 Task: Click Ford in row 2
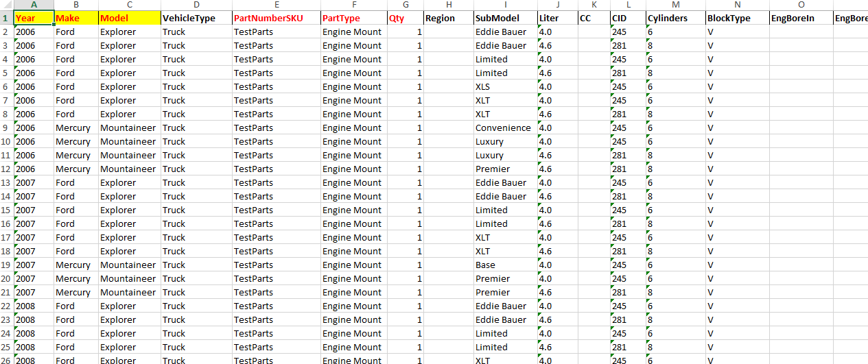click(76, 32)
